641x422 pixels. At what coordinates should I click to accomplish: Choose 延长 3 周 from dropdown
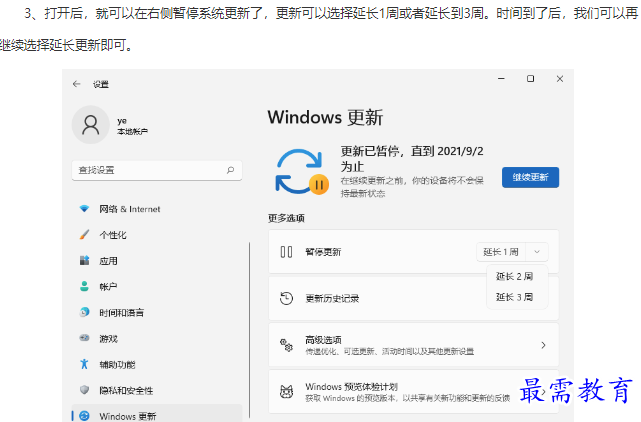514,297
